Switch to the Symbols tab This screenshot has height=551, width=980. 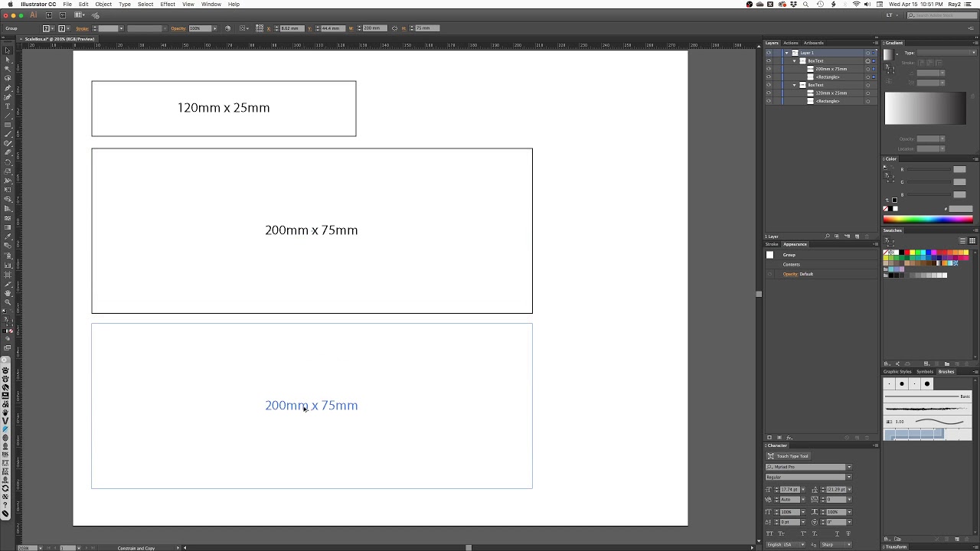click(925, 371)
